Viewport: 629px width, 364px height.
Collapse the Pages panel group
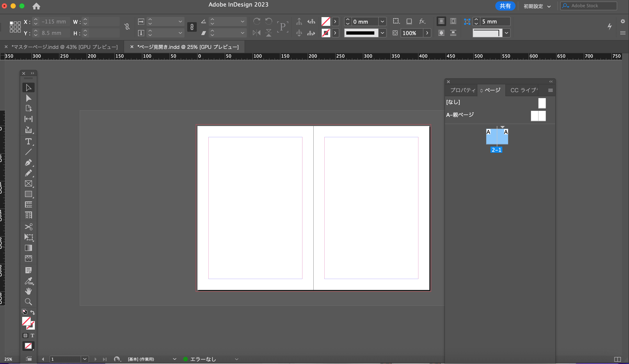(x=551, y=82)
